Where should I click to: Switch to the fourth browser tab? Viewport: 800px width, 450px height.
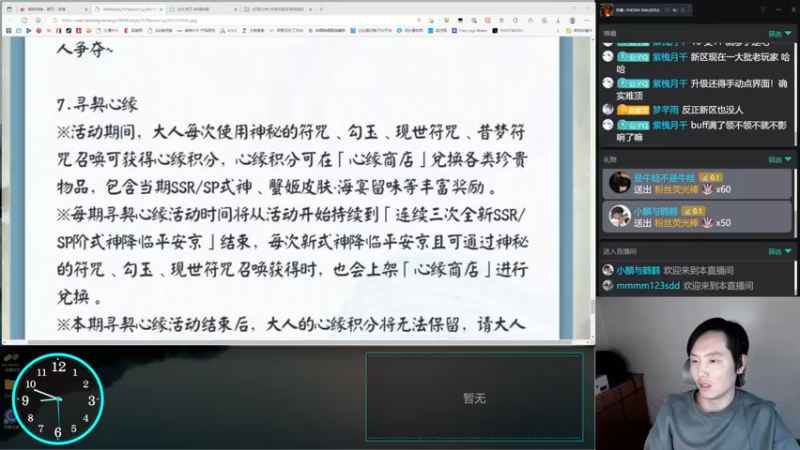click(276, 9)
